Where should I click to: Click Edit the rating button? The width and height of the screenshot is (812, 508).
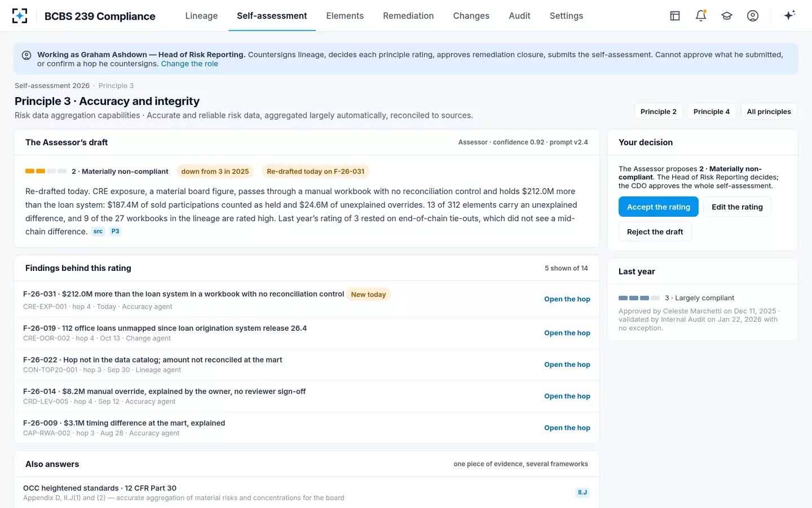[x=737, y=207]
